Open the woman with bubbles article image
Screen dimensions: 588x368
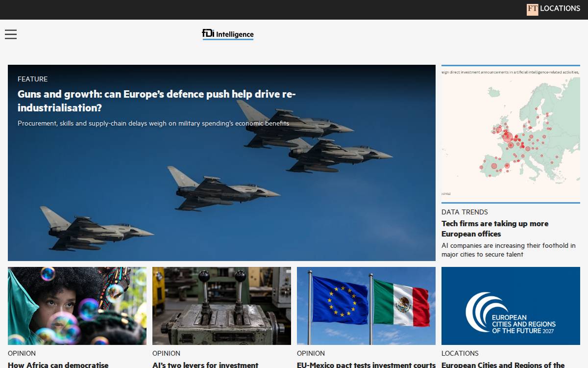click(x=77, y=306)
